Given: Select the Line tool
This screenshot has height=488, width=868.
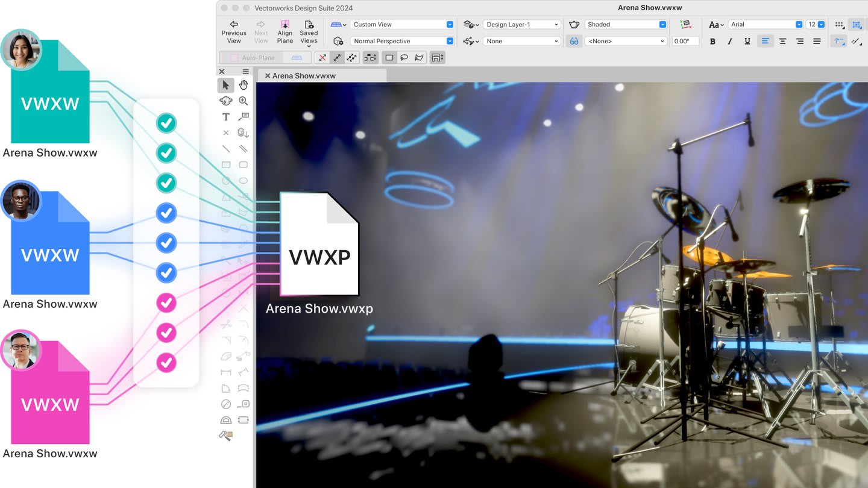Looking at the screenshot, I should (226, 149).
